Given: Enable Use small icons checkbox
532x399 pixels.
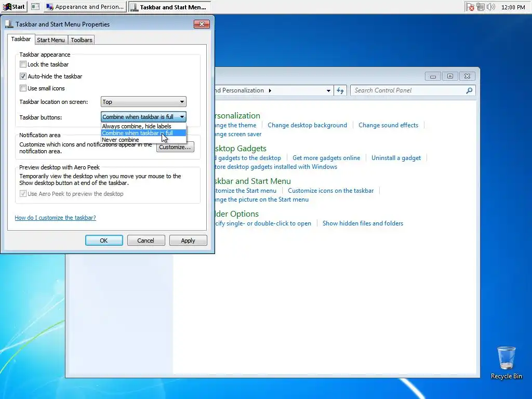Looking at the screenshot, I should tap(23, 88).
